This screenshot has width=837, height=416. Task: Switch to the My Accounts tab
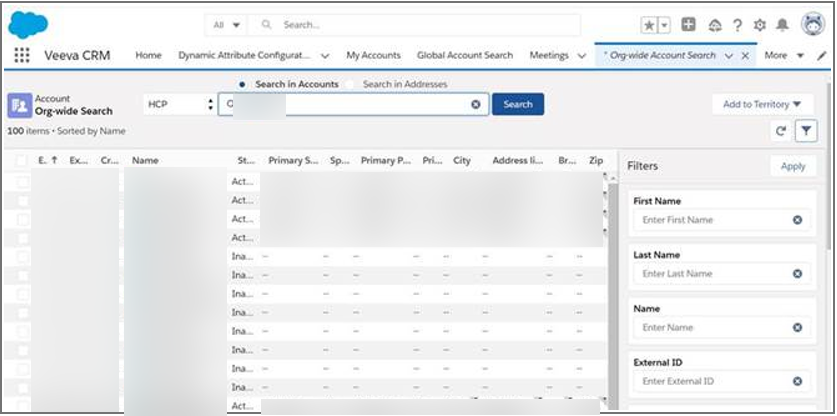[x=373, y=56]
